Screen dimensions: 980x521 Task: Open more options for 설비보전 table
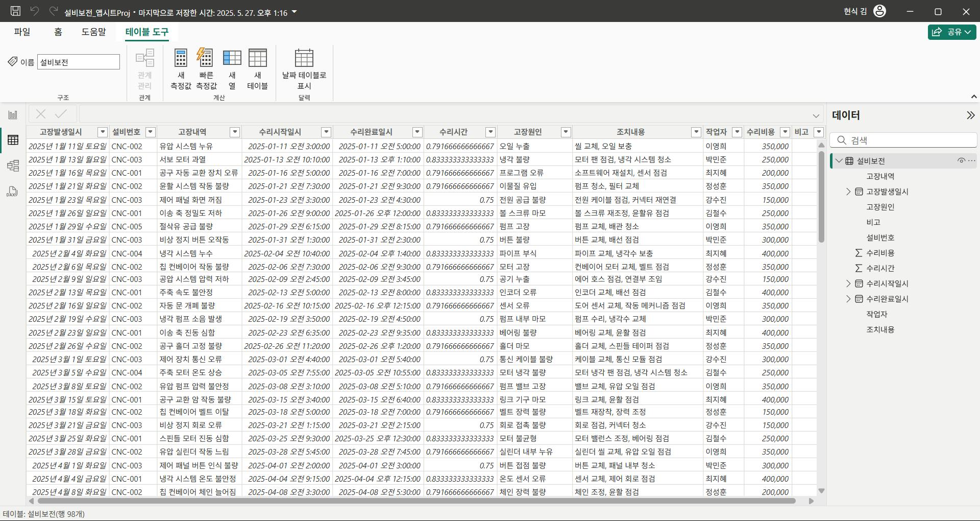(x=971, y=161)
